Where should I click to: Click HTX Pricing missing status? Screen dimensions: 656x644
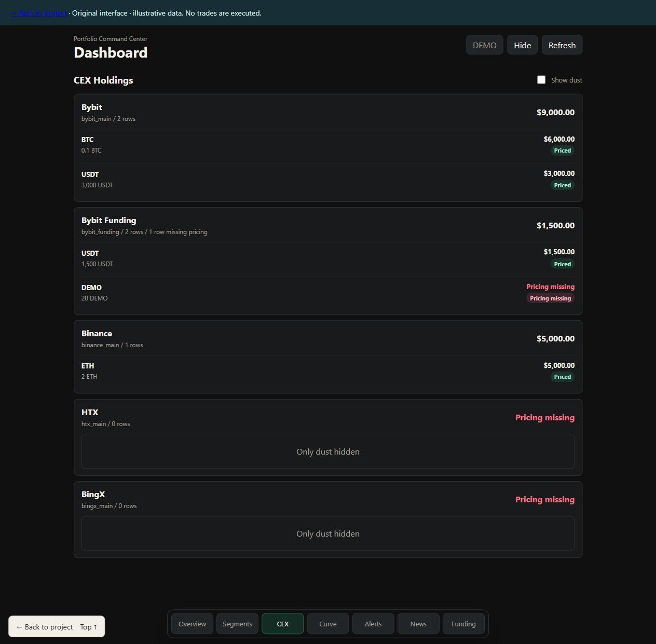pyautogui.click(x=545, y=417)
